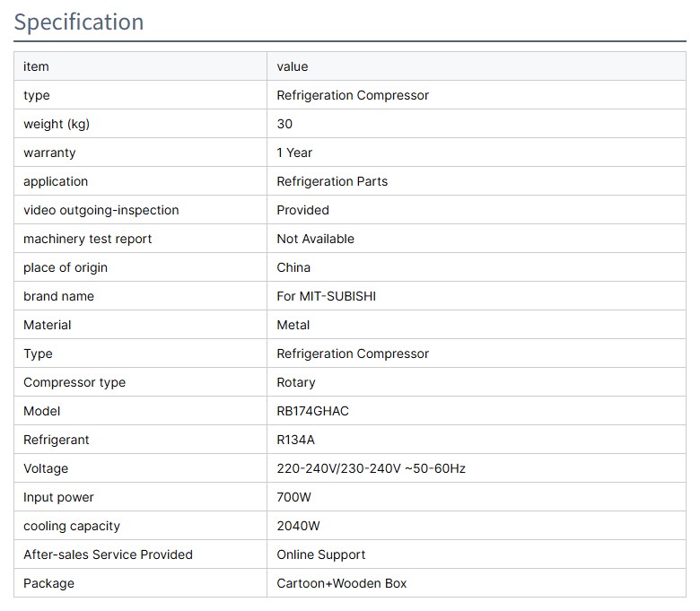Click the 'After-sales Service Provided' label
700x611 pixels.
[108, 554]
